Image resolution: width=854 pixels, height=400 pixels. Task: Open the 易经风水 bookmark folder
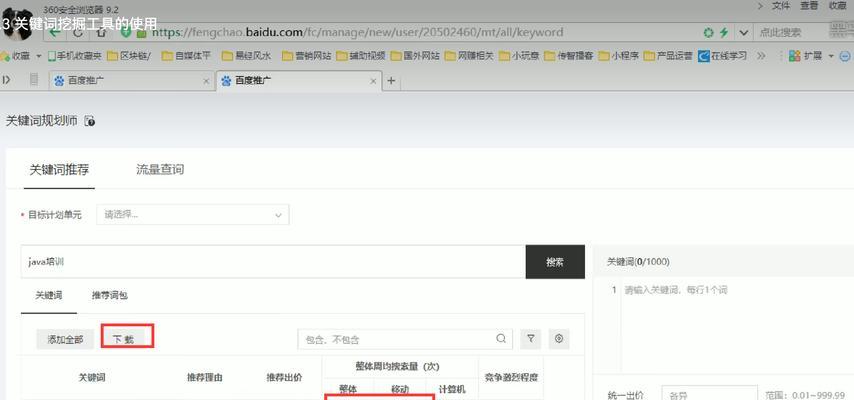(246, 56)
